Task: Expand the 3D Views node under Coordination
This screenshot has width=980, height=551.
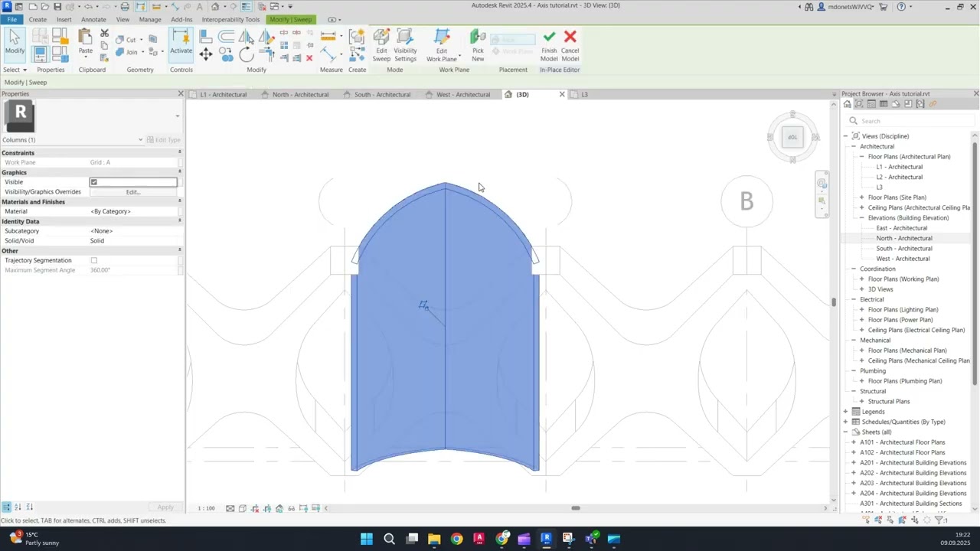Action: pos(862,289)
